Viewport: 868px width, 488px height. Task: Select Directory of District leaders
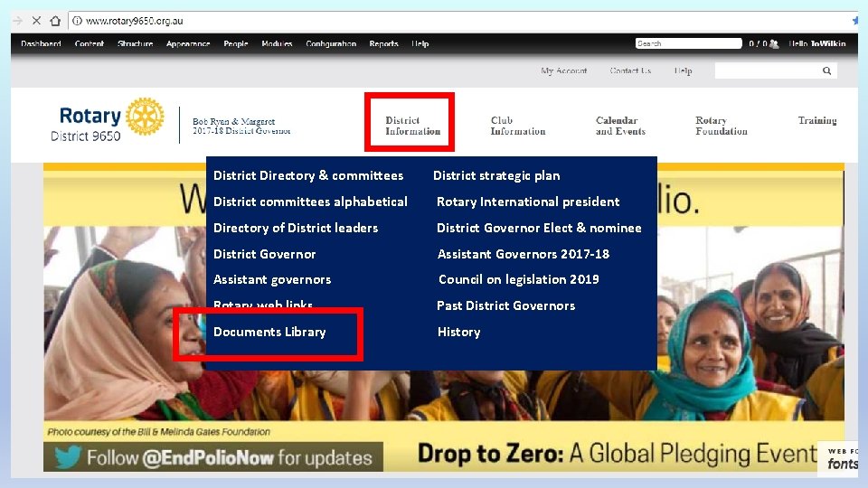coord(296,228)
